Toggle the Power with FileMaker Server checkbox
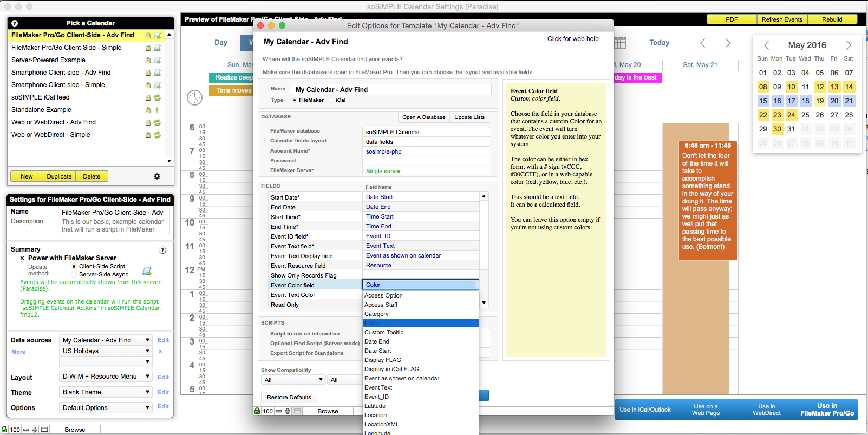 click(x=22, y=258)
